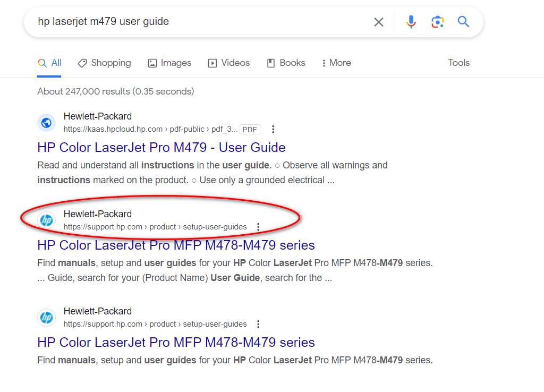The height and width of the screenshot is (392, 544).
Task: Switch to the Images tab
Action: pyautogui.click(x=169, y=63)
